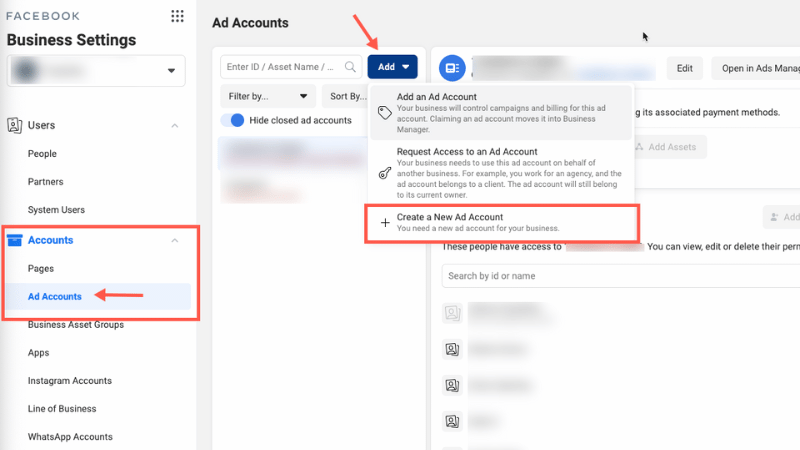This screenshot has width=800, height=450.
Task: Click the Ad Accounts page heading
Action: pyautogui.click(x=250, y=23)
